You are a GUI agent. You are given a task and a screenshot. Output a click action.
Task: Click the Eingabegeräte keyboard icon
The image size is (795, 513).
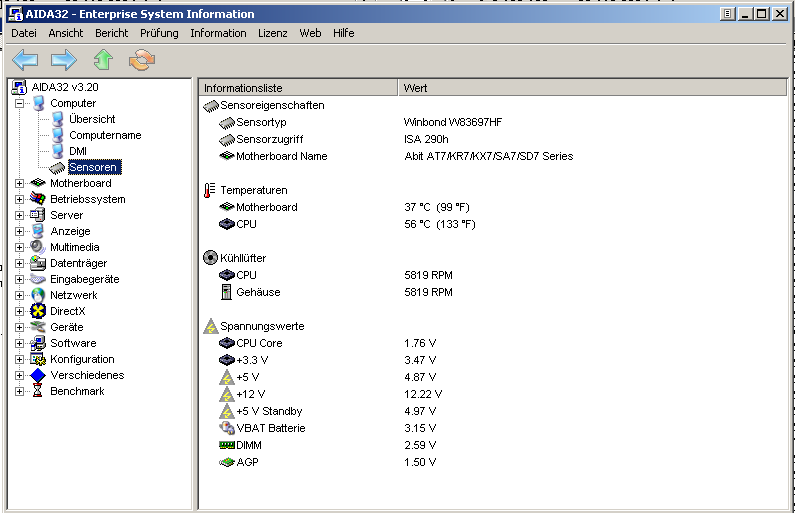(38, 279)
